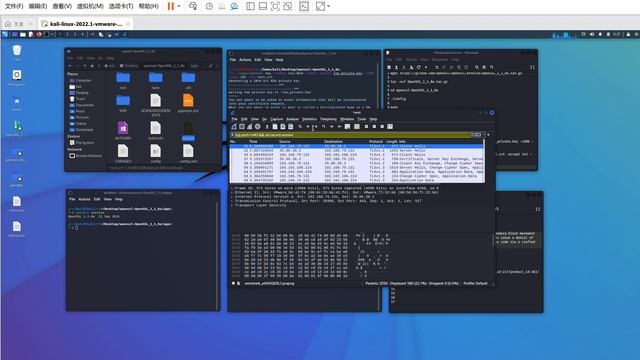Start capture with Wireshark shark fin icon
The height and width of the screenshot is (360, 640).
click(x=234, y=127)
